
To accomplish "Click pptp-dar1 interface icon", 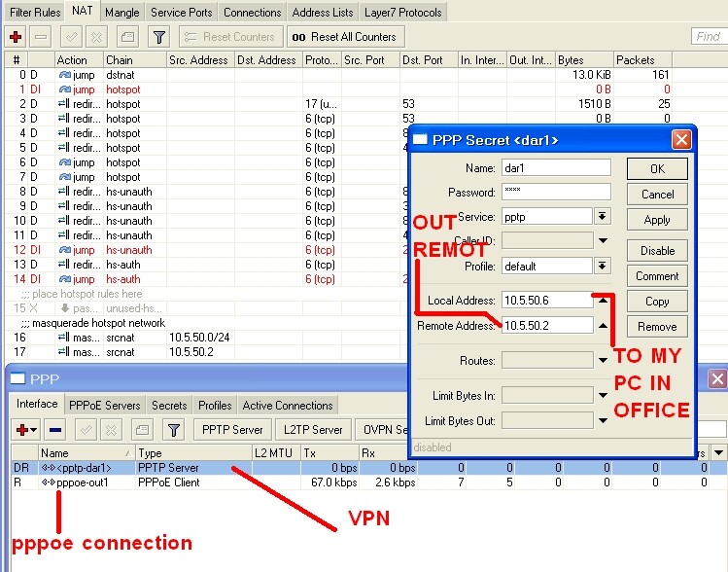I will tap(49, 468).
